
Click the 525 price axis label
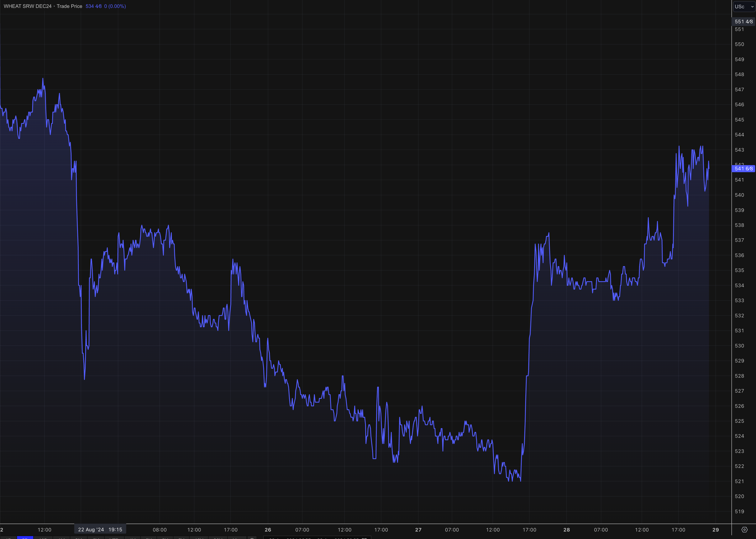tap(739, 421)
